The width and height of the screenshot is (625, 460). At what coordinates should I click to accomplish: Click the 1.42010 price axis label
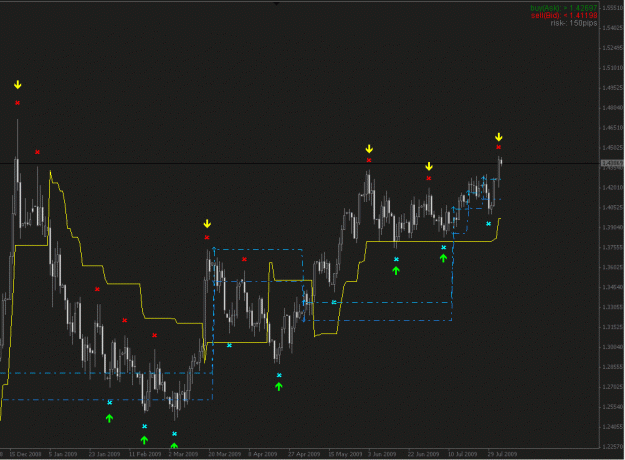point(613,187)
